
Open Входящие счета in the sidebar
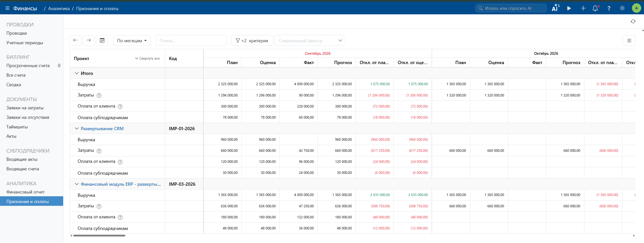(23, 169)
